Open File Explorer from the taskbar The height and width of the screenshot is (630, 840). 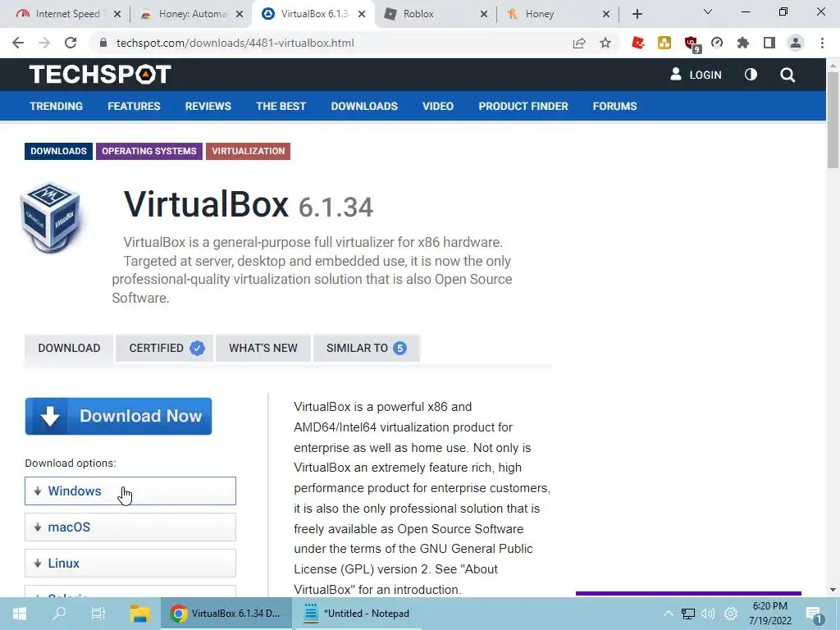(139, 614)
